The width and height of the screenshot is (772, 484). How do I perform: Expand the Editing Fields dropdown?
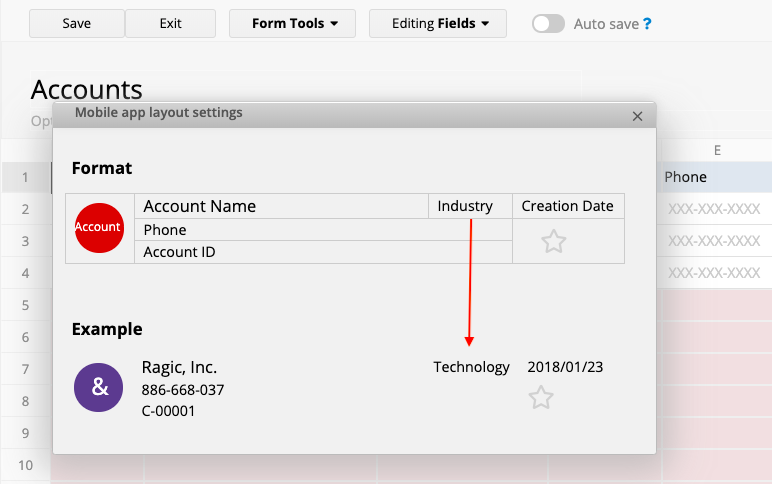point(437,24)
